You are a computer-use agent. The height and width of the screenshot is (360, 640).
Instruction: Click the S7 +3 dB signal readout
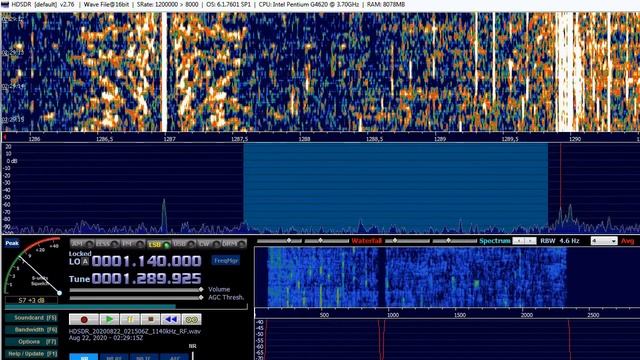point(31,300)
